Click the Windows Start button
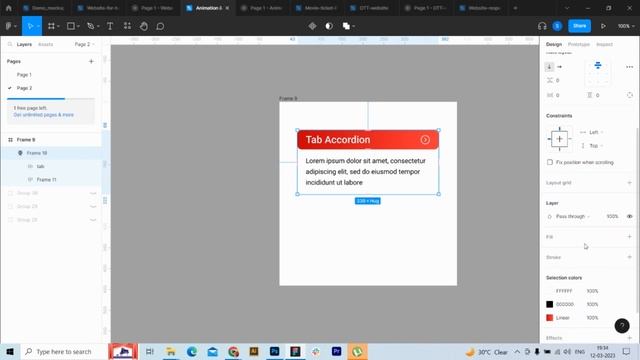This screenshot has width=640, height=360. 10,351
